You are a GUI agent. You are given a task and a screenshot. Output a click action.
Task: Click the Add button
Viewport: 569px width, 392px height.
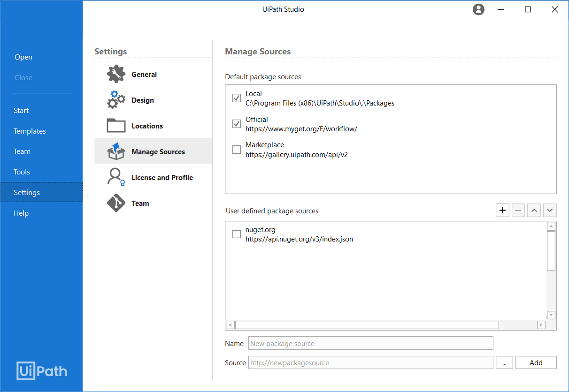pyautogui.click(x=536, y=362)
